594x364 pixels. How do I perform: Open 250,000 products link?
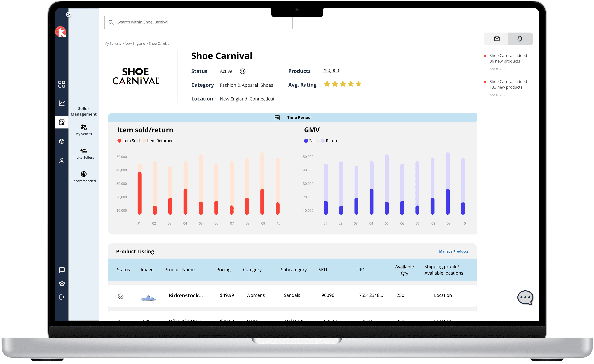point(331,70)
